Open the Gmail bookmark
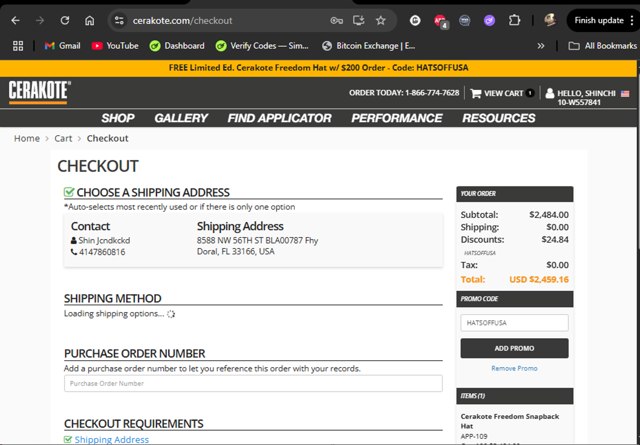The width and height of the screenshot is (640, 445). point(62,46)
